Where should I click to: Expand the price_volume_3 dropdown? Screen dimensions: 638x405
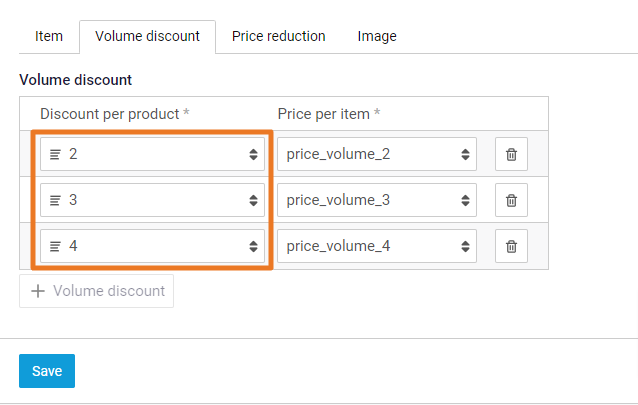465,200
